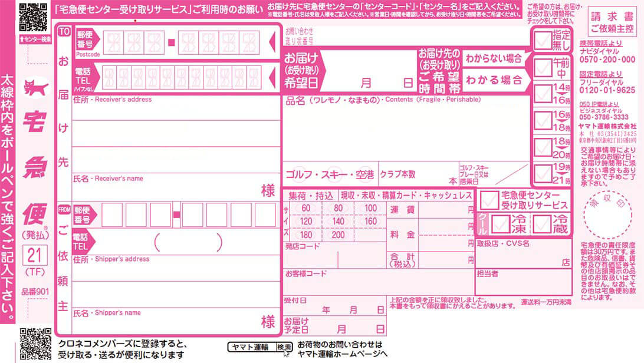Click the 品名 Contents description area
Viewport: 644px width, 363px height.
click(406, 128)
